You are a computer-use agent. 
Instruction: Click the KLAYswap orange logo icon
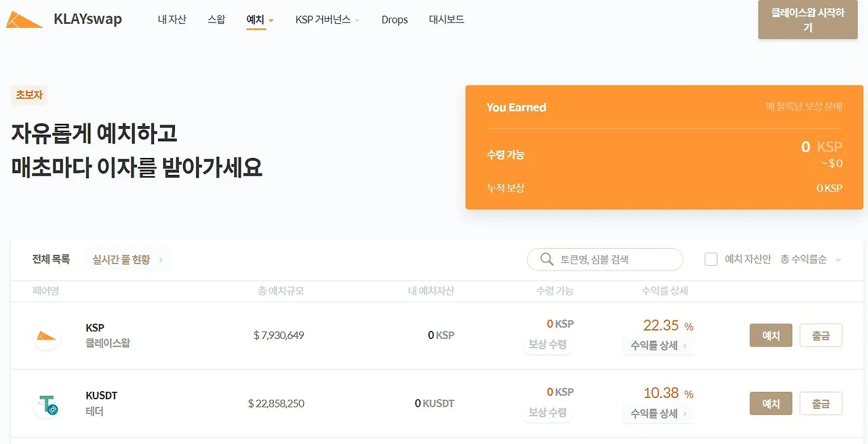[x=24, y=20]
